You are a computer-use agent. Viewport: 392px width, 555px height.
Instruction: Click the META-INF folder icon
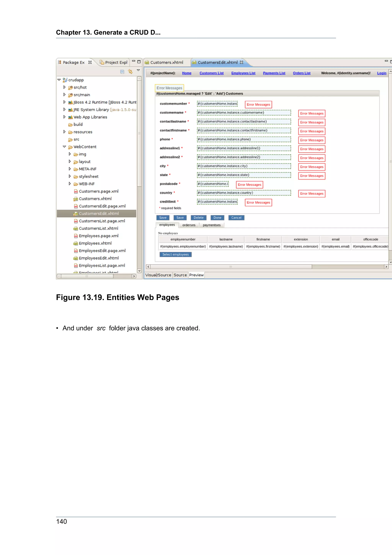[76, 169]
